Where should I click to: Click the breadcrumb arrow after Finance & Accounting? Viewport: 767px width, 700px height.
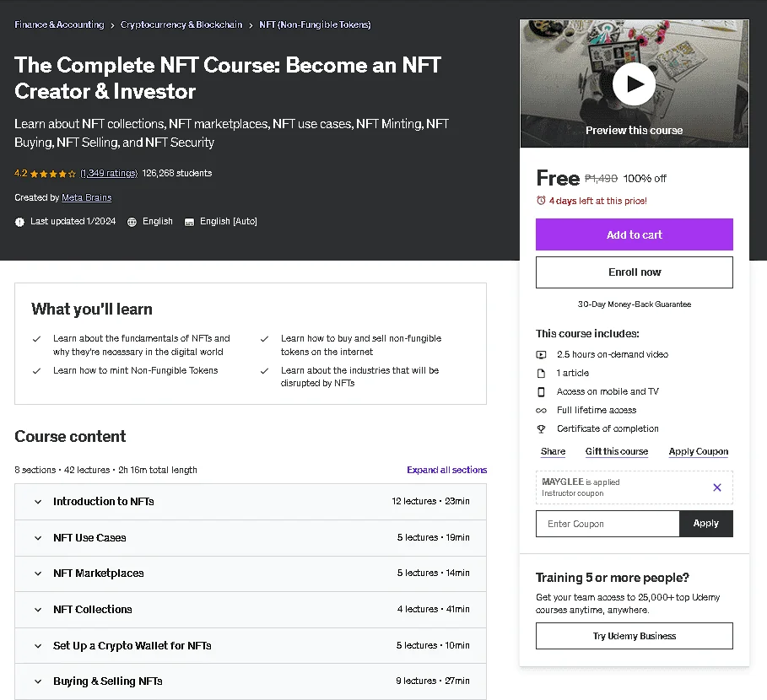[112, 25]
